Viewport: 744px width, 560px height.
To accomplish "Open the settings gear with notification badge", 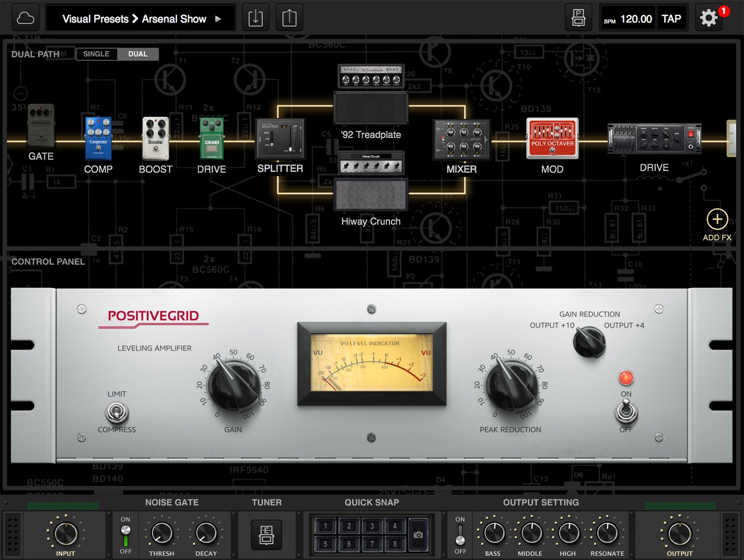I will coord(709,18).
